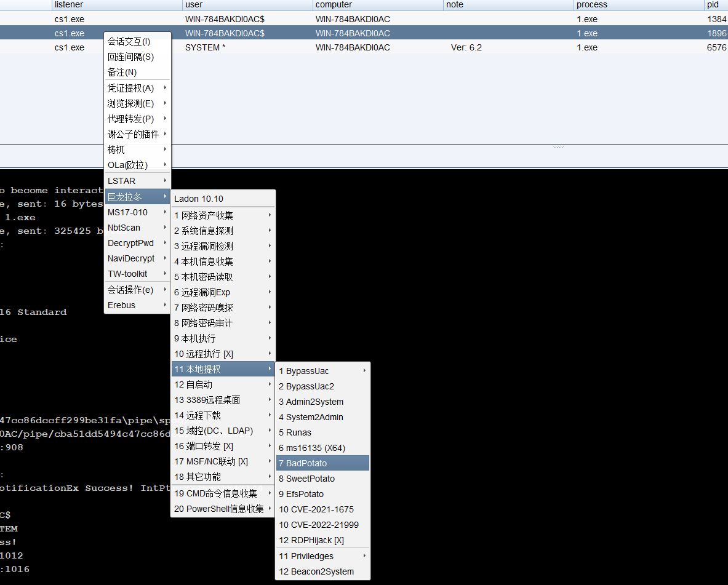Open 谢公子的插件 submenu
The height and width of the screenshot is (585, 728).
[x=137, y=133]
